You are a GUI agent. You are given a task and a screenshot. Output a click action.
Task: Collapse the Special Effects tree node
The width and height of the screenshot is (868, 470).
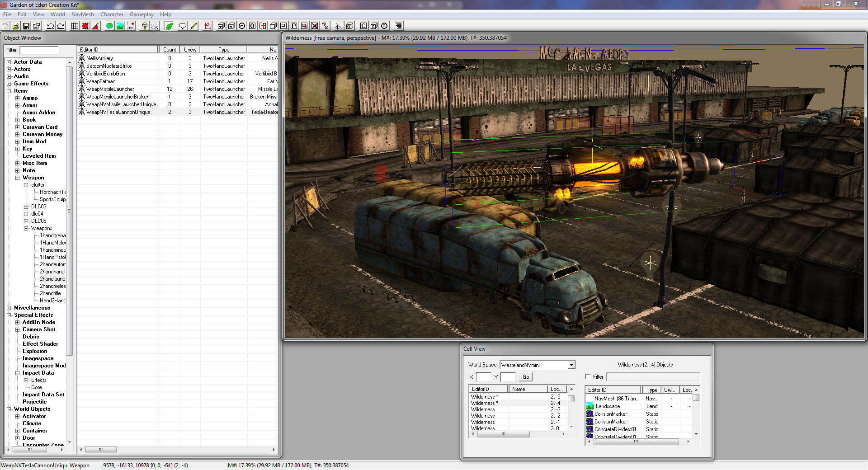point(9,315)
